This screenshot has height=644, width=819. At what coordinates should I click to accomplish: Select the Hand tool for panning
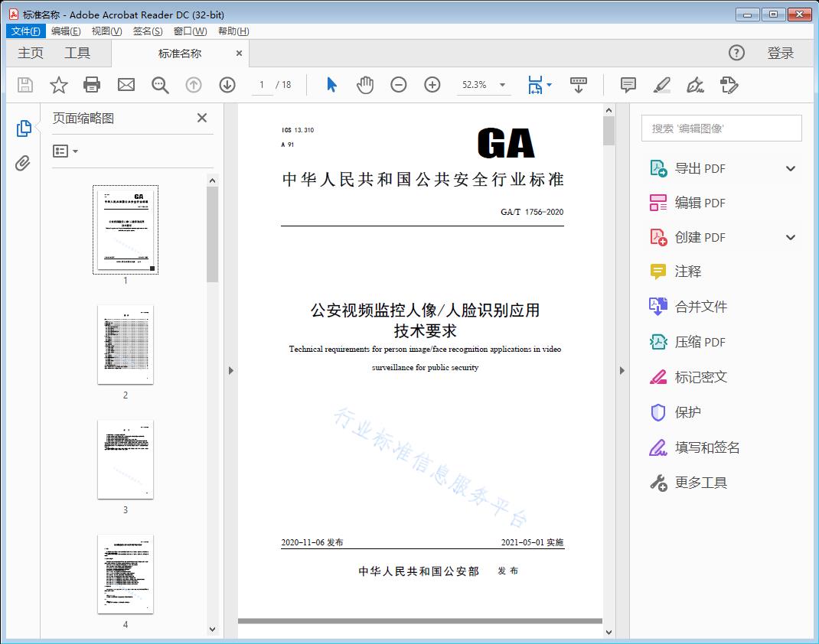point(365,85)
